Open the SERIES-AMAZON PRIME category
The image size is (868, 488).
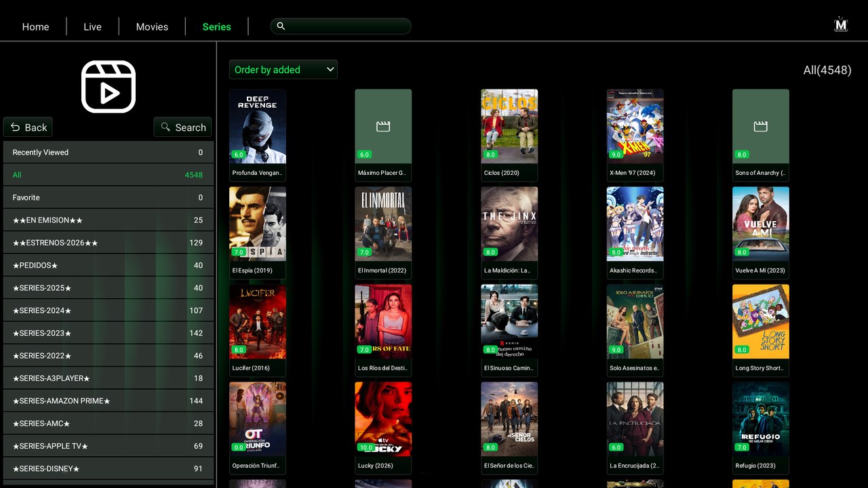point(108,401)
